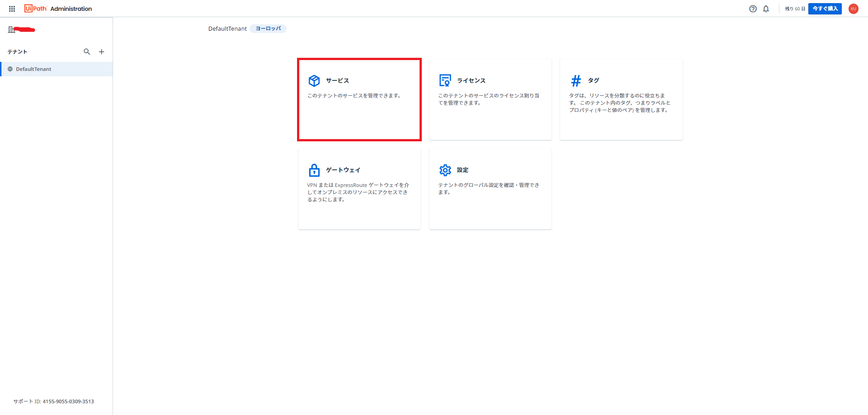
Task: Click the ライセンス document icon
Action: (x=445, y=80)
